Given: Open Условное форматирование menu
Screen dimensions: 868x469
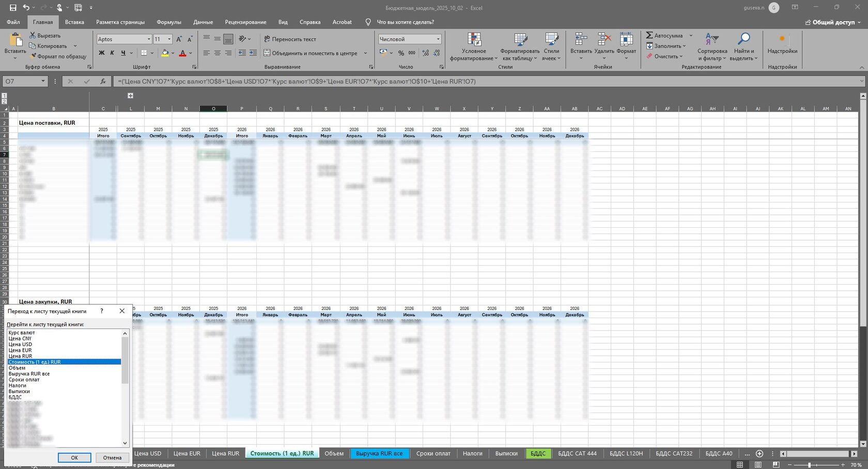Looking at the screenshot, I should 474,46.
